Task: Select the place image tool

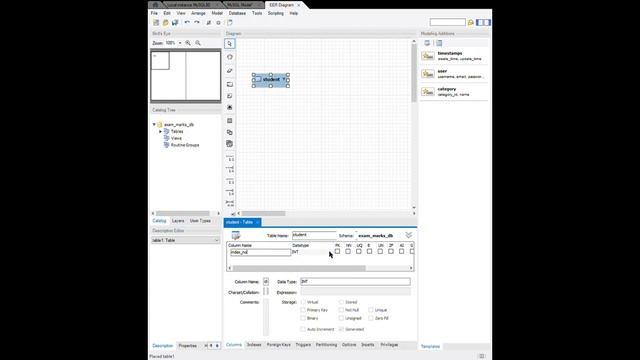Action: point(230,107)
